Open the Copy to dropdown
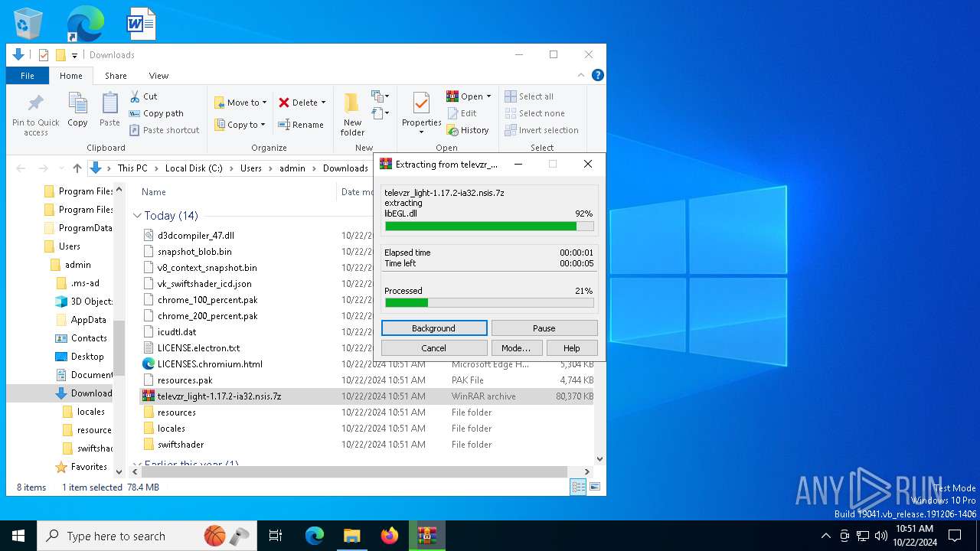980x551 pixels. [x=240, y=125]
